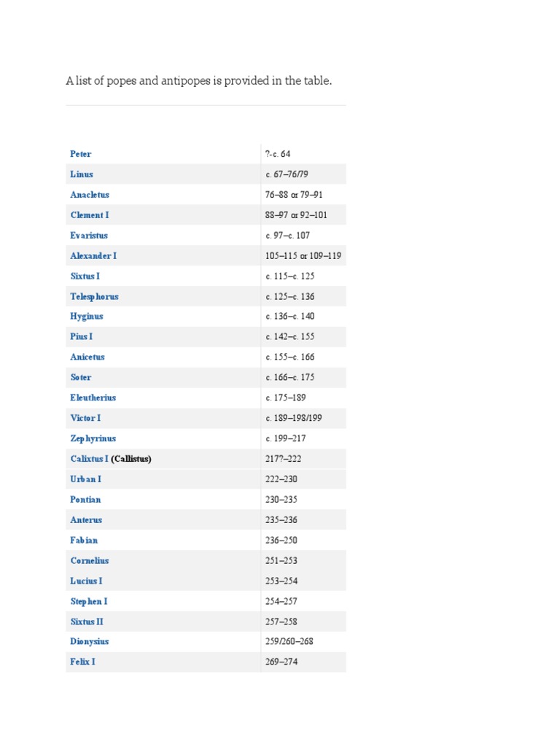
Task: Select the Sixtus II link
Action: point(87,622)
